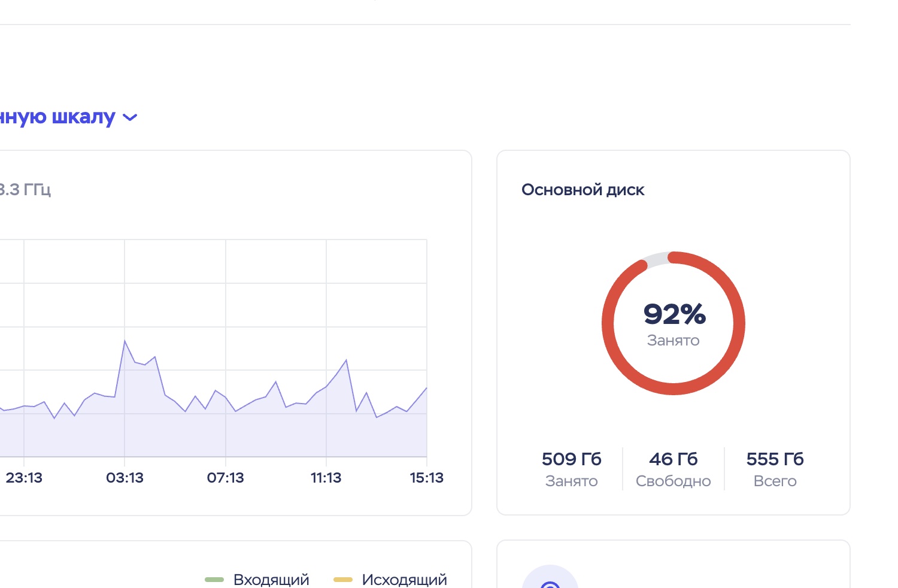Click the ГГц frequency label above the chart
This screenshot has width=898, height=588.
[24, 190]
